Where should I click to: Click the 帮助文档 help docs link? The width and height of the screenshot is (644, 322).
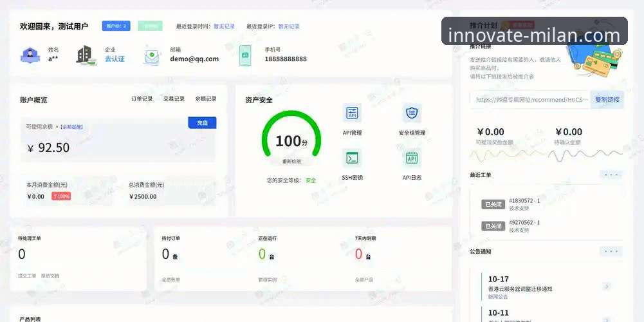[x=50, y=276]
